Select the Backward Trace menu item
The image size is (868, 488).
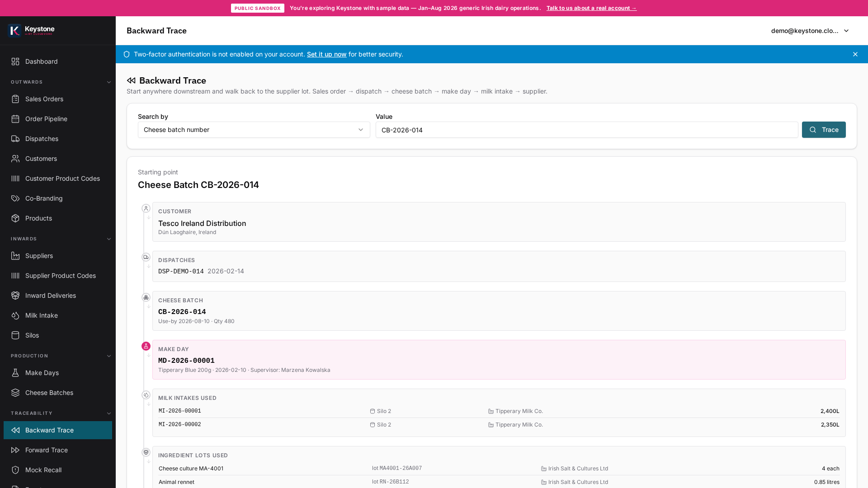(58, 430)
